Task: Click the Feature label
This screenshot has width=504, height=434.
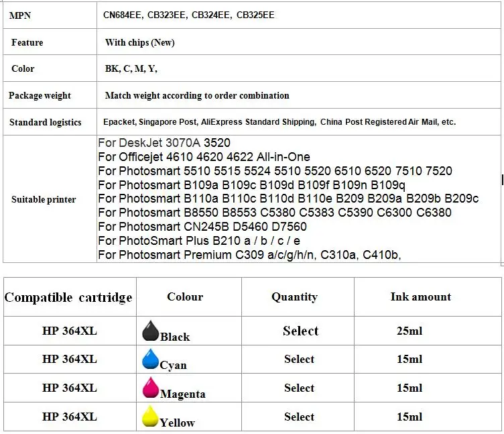Action: [x=27, y=42]
